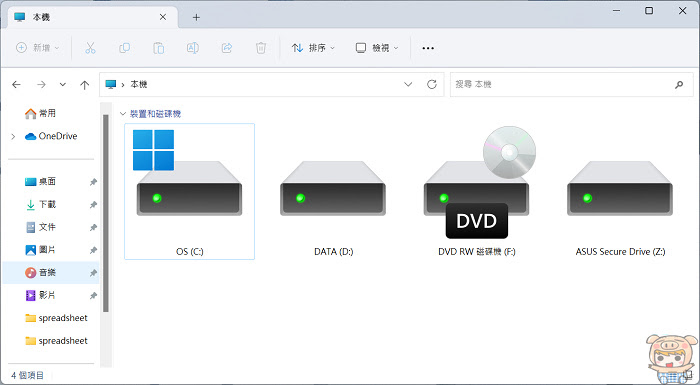The image size is (700, 385).
Task: Open the 排序 Sort dropdown
Action: [x=313, y=48]
